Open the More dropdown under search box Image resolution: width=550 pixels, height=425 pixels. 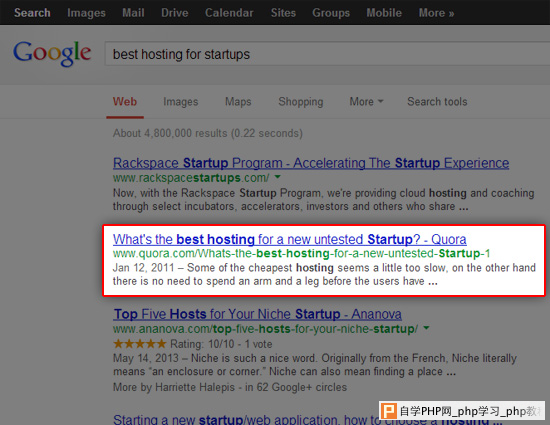pos(366,102)
